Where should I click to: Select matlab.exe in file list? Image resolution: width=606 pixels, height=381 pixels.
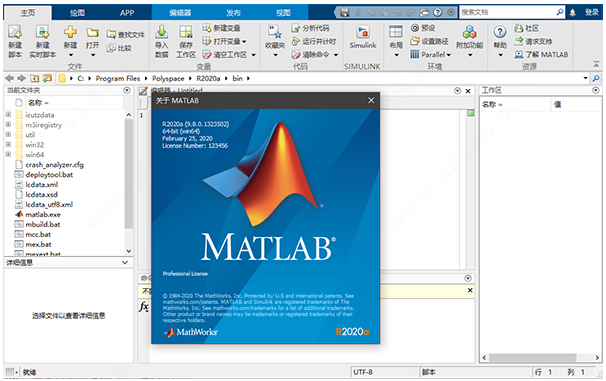(43, 214)
